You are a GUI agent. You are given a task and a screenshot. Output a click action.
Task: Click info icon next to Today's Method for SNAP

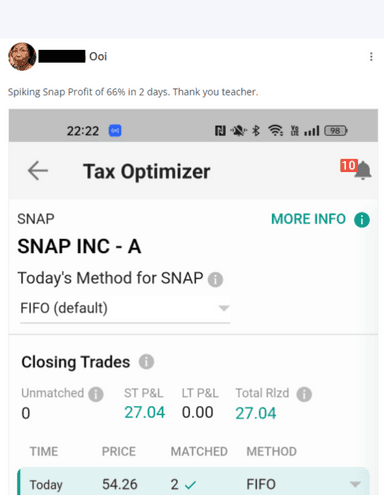(215, 279)
